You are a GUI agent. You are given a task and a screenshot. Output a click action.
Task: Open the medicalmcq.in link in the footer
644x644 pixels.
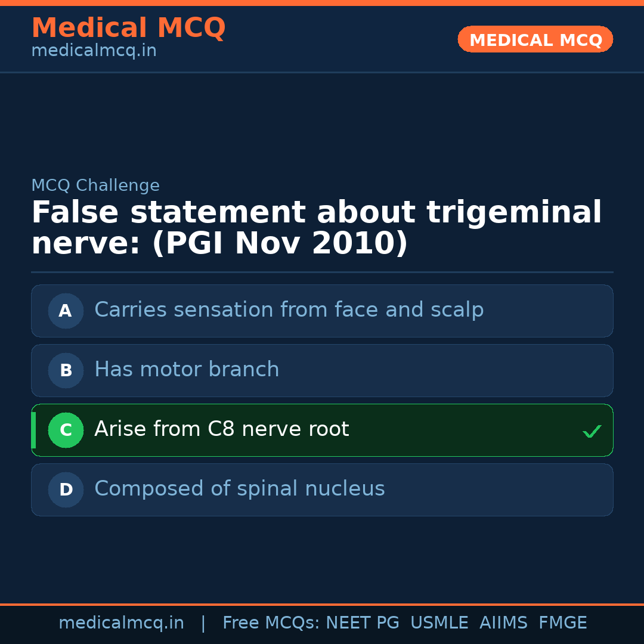coord(121,623)
